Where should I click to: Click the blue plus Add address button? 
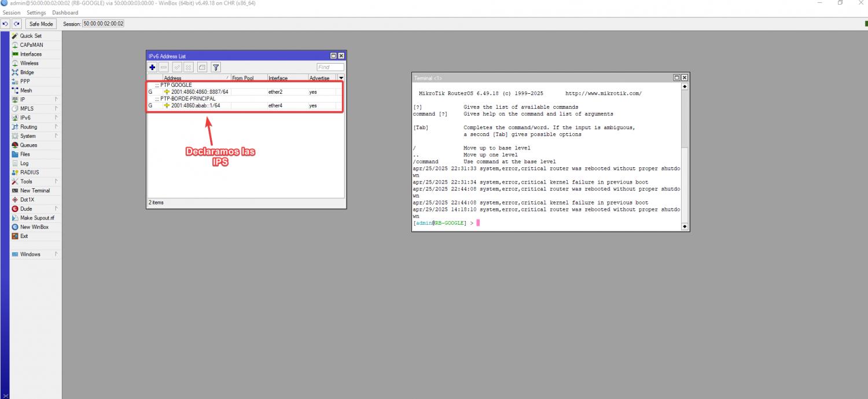click(x=152, y=67)
